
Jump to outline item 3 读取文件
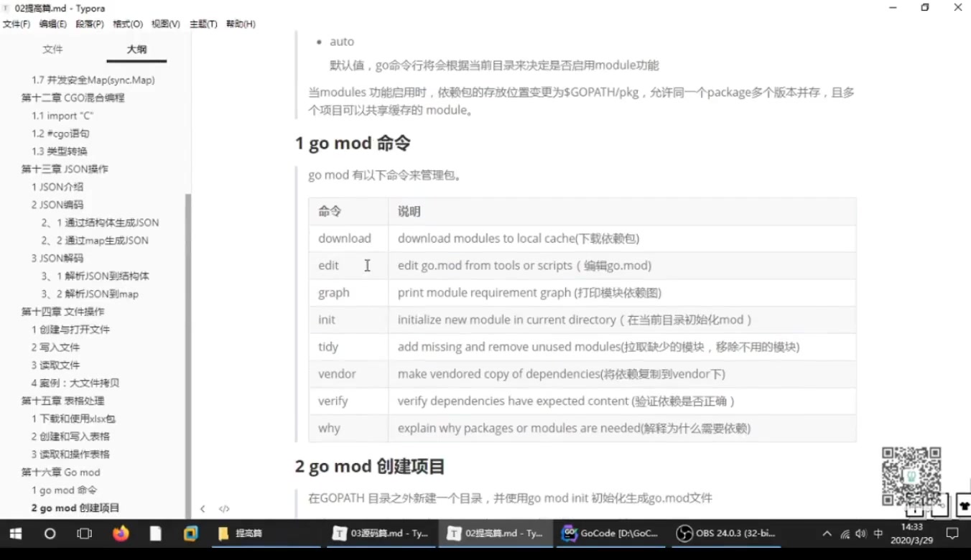tap(55, 365)
